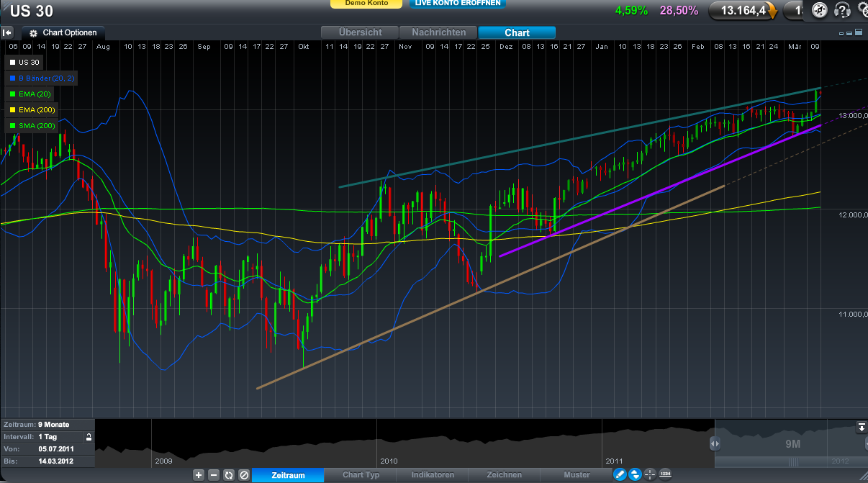
Task: Refresh the chart with circular arrows icon
Action: pyautogui.click(x=229, y=475)
